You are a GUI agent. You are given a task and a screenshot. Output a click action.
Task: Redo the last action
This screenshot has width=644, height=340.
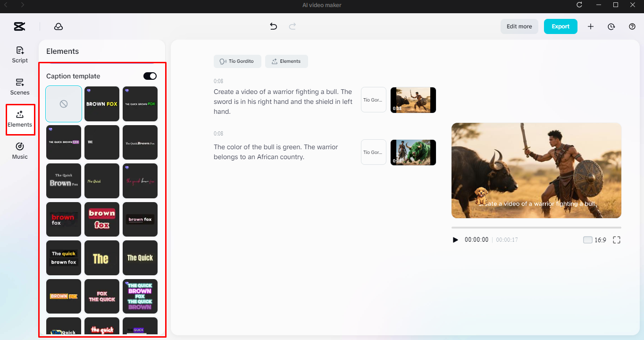click(x=293, y=26)
